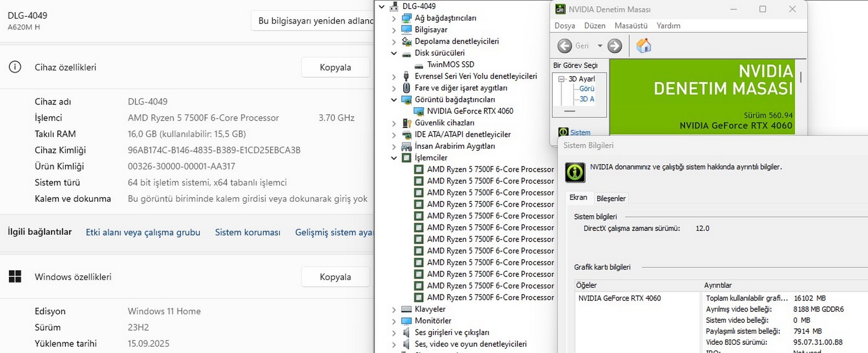Image resolution: width=868 pixels, height=353 pixels.
Task: Select the NVIDIA GeForce RTX 4060 adapter icon
Action: coord(418,111)
